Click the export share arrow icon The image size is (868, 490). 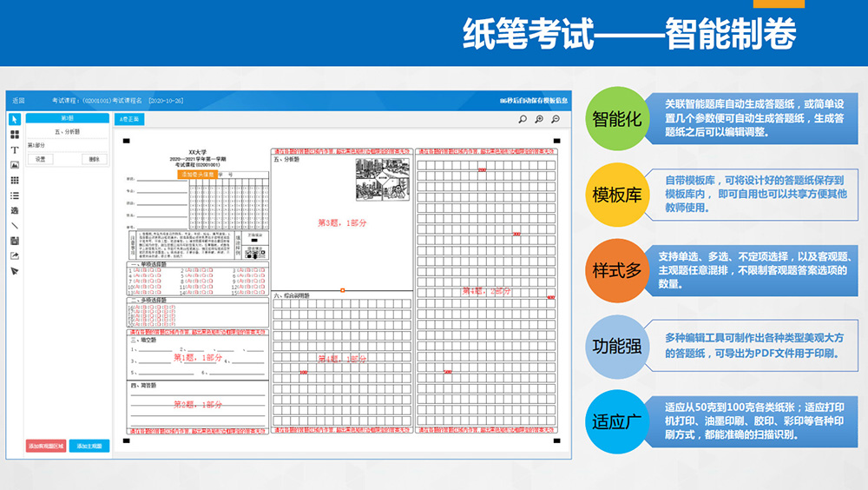(x=15, y=256)
